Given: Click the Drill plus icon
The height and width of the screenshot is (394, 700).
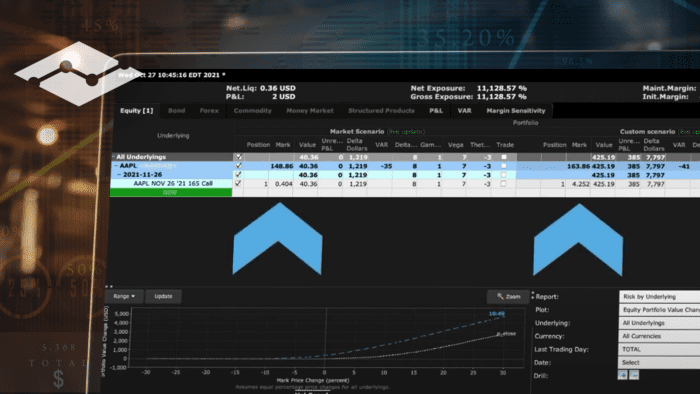Looking at the screenshot, I should [x=622, y=375].
